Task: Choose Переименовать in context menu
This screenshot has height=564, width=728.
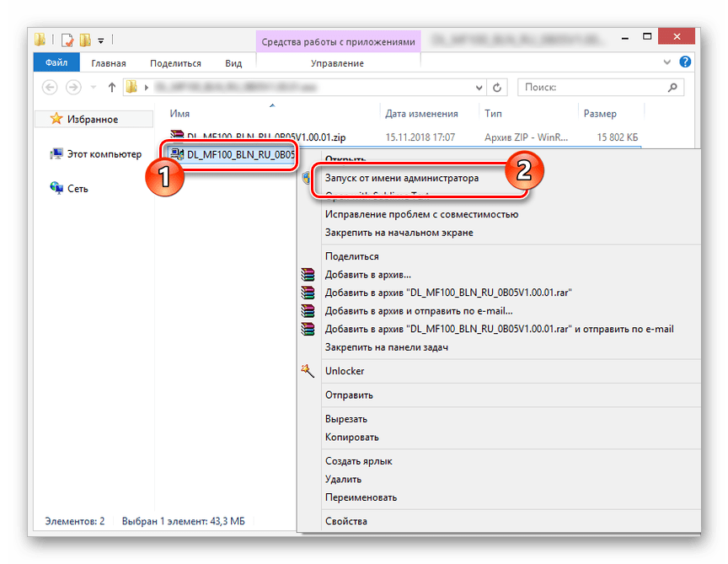Action: coord(361,497)
